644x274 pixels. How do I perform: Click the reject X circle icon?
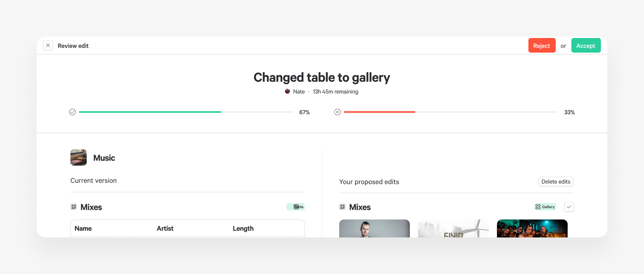(x=337, y=112)
